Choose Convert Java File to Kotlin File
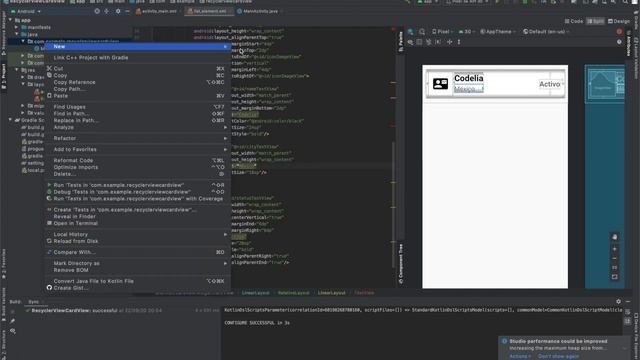Screen dimensions: 640x360 [138, 281]
